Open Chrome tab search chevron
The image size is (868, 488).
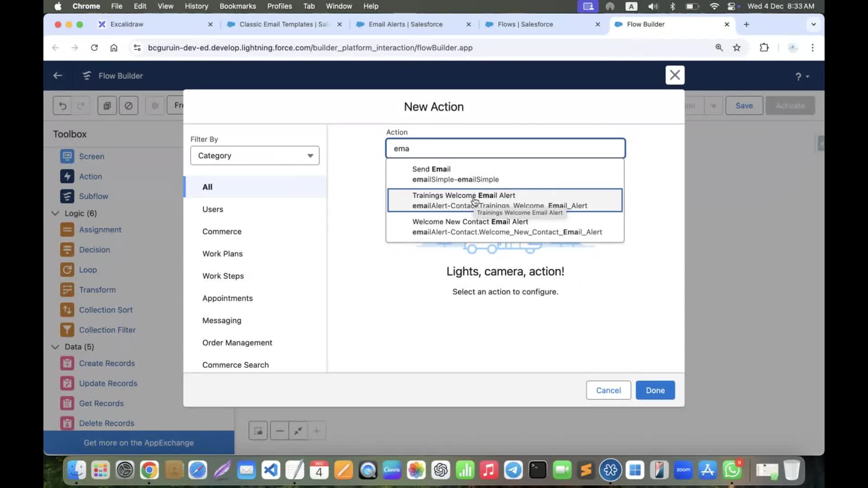click(x=813, y=24)
